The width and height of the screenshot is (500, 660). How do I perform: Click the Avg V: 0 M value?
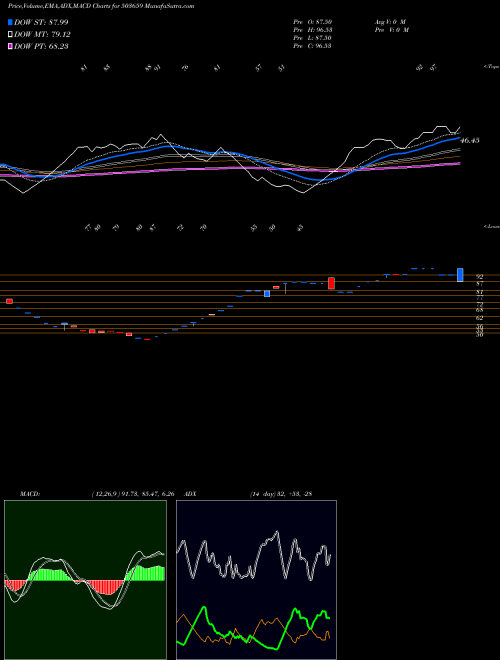[390, 22]
